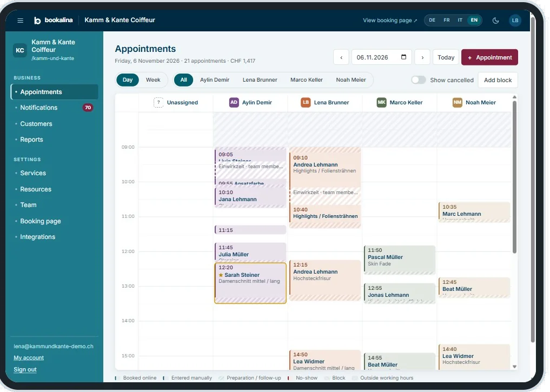Open the 11:15 appointment block

[x=250, y=230]
